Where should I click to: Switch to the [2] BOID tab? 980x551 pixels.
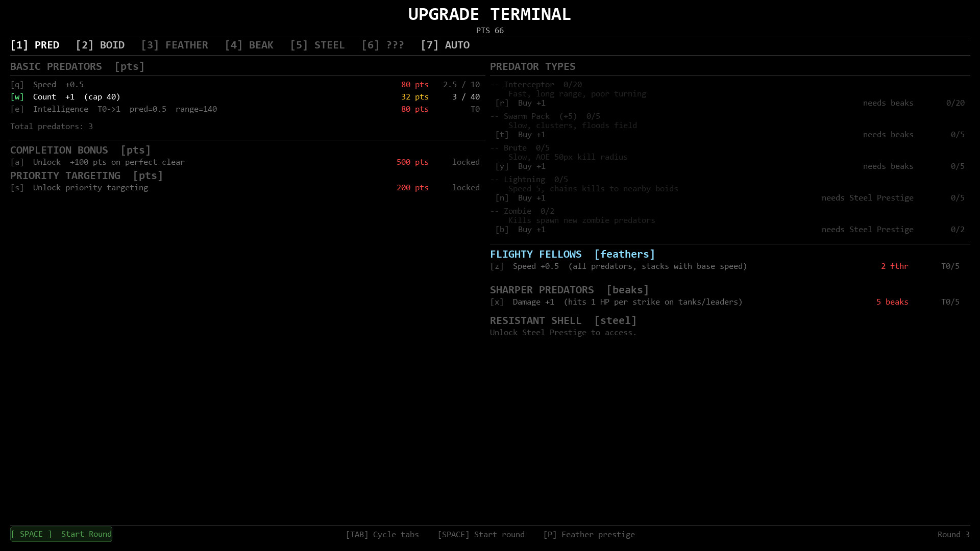[100, 45]
